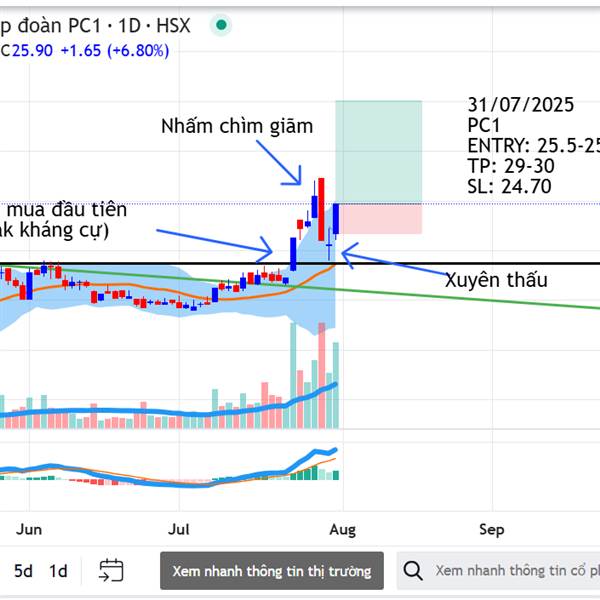The height and width of the screenshot is (600, 600).
Task: Click the 'mua đầu tiên' annotation text
Action: point(67,210)
